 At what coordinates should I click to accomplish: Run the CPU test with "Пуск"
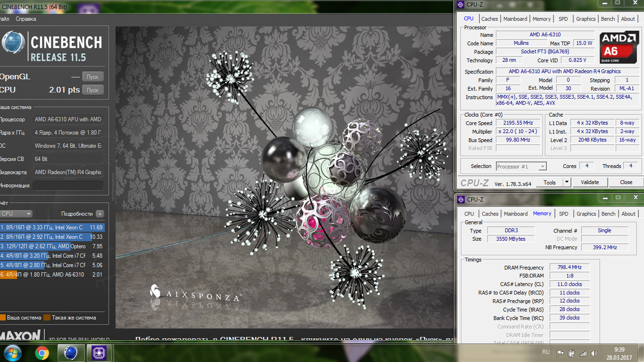pos(93,90)
